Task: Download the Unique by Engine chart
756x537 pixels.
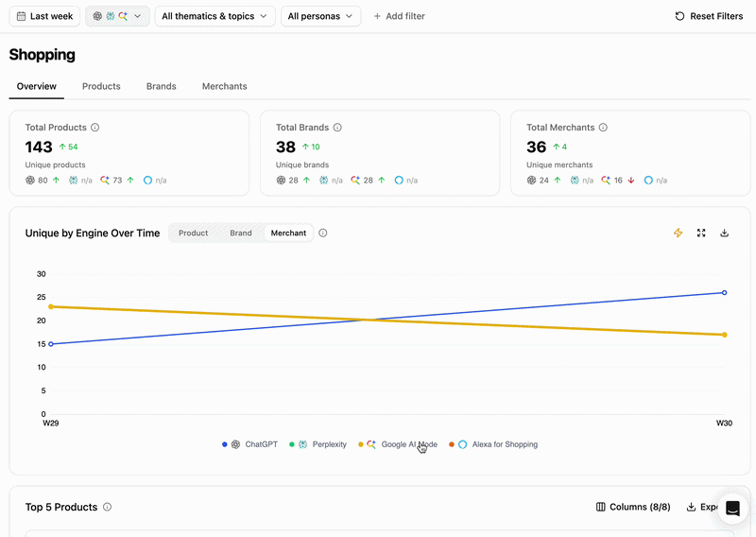Action: (724, 233)
